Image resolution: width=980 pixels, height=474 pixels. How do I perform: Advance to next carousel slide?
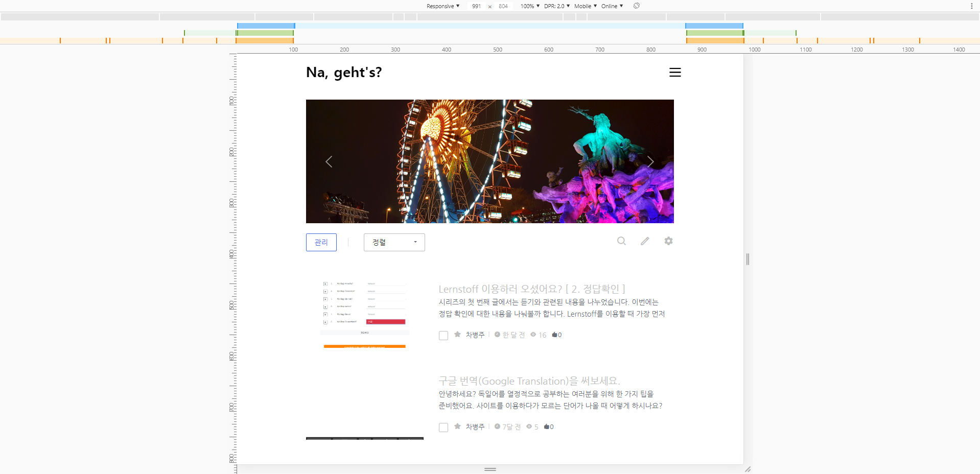point(650,162)
